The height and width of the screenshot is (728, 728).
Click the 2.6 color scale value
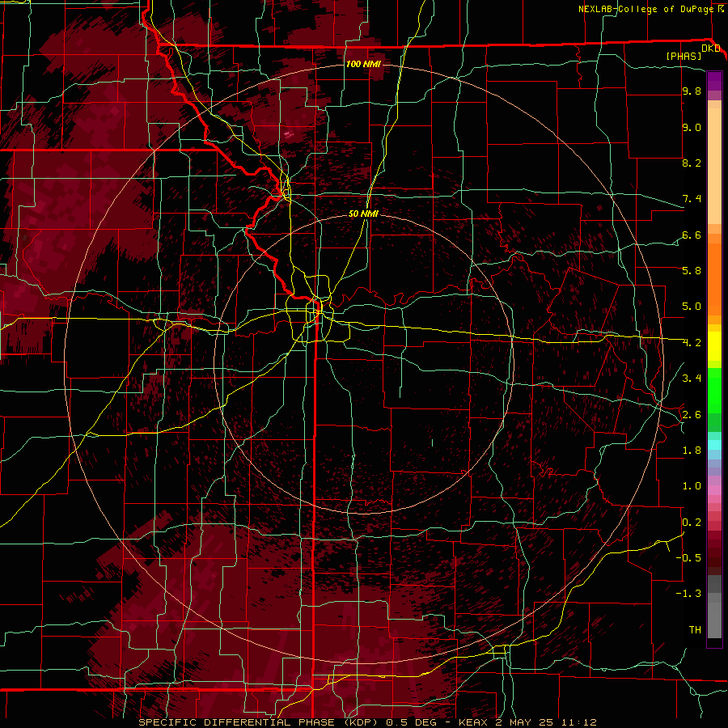point(692,414)
